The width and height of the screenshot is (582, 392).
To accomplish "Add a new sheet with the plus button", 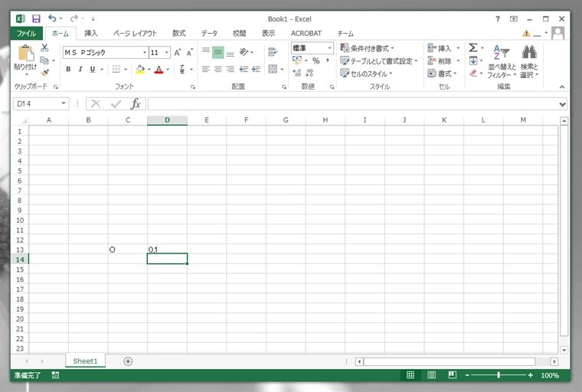I will [x=128, y=361].
